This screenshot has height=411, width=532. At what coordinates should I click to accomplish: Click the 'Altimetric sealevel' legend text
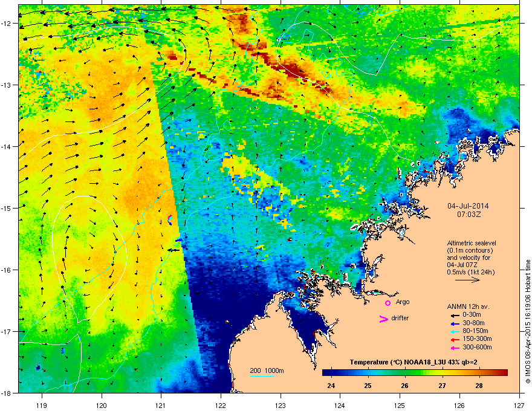472,243
